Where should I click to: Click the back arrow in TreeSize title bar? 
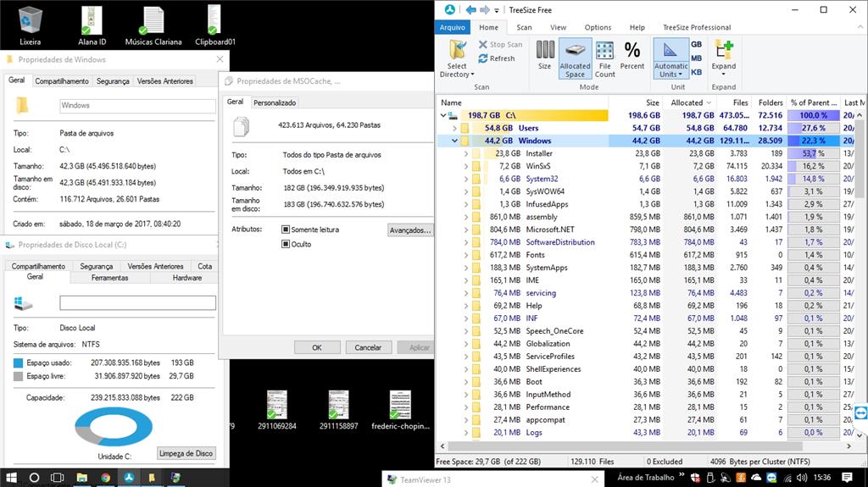tap(470, 10)
